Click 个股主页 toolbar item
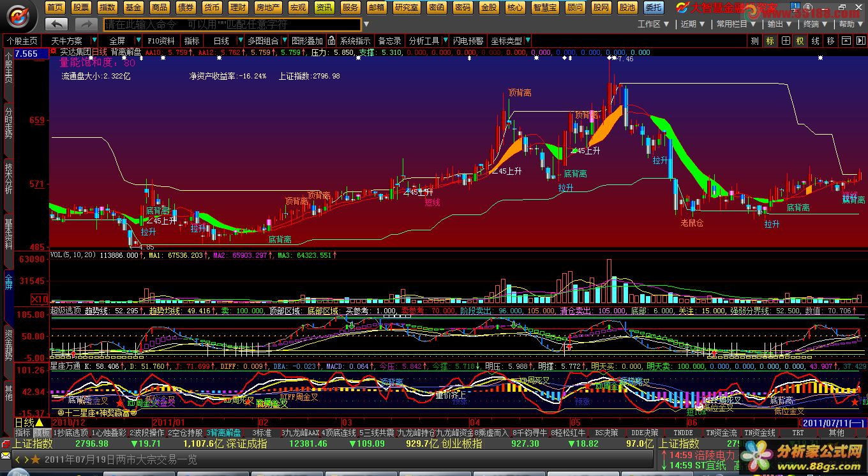868x476 pixels. (x=22, y=41)
